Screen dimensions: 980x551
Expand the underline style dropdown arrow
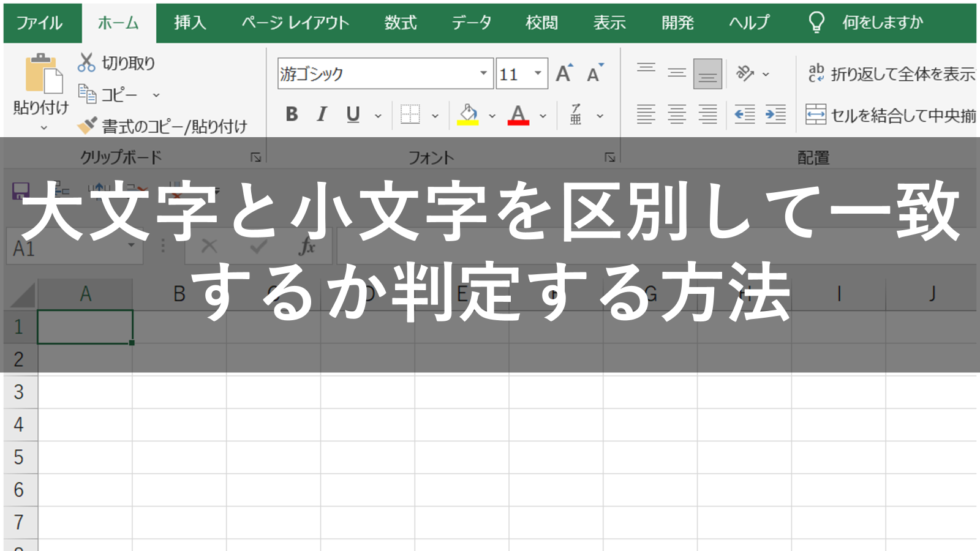[x=378, y=116]
